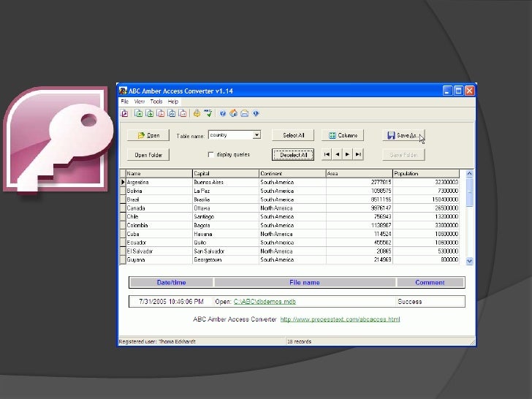Viewport: 532px width, 399px height.
Task: Click the Capital column header
Action: click(x=226, y=173)
